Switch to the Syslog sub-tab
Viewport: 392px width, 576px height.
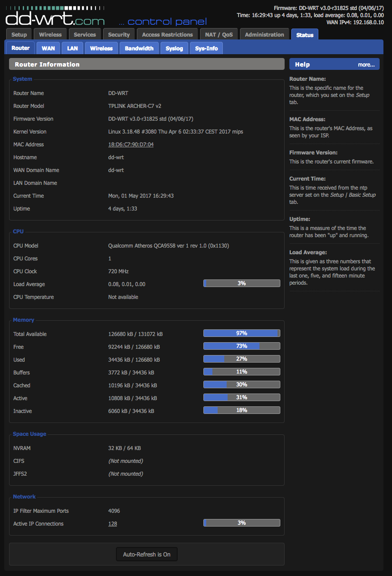pos(174,48)
